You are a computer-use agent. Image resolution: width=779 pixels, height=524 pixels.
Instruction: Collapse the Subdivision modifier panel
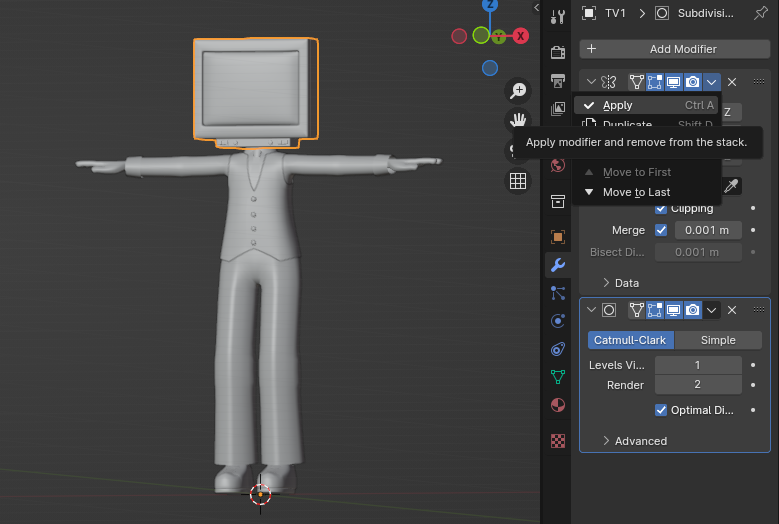click(x=591, y=310)
